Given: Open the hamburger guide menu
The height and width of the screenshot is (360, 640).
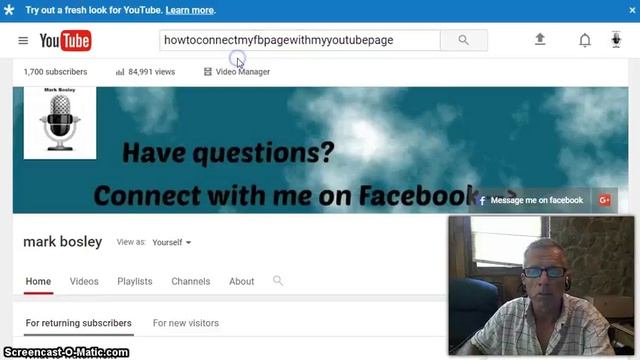Looking at the screenshot, I should coord(23,40).
